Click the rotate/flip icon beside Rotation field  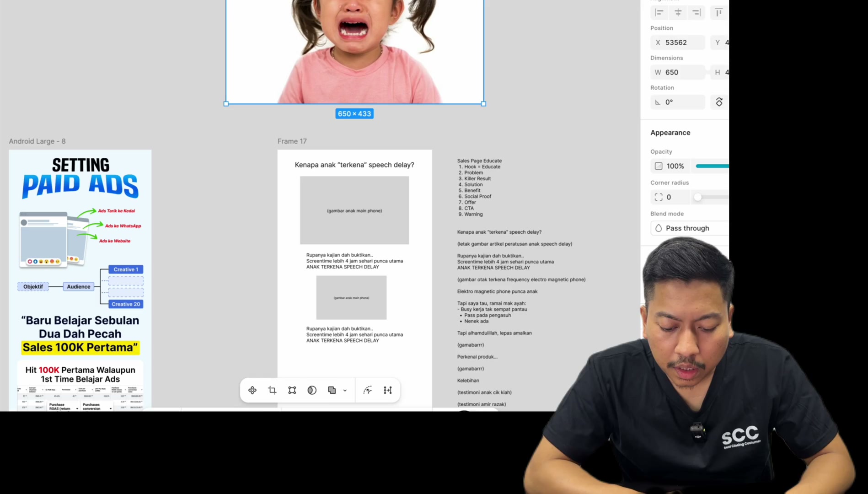(x=719, y=102)
